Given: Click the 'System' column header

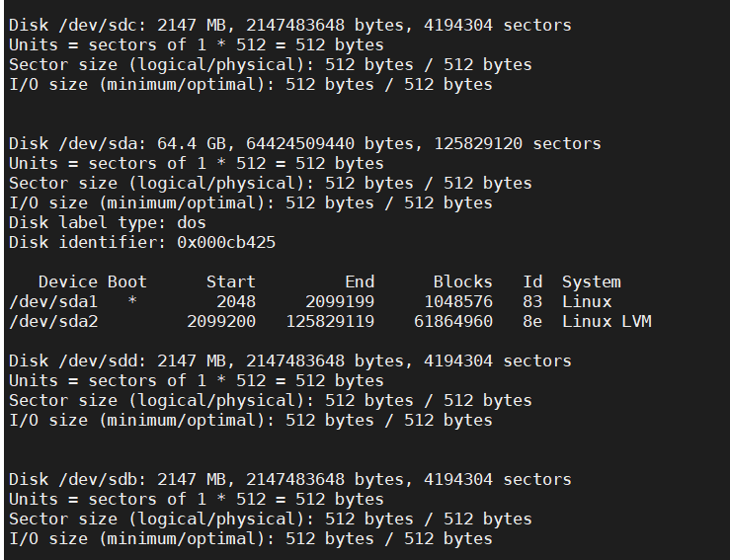Looking at the screenshot, I should point(591,281).
